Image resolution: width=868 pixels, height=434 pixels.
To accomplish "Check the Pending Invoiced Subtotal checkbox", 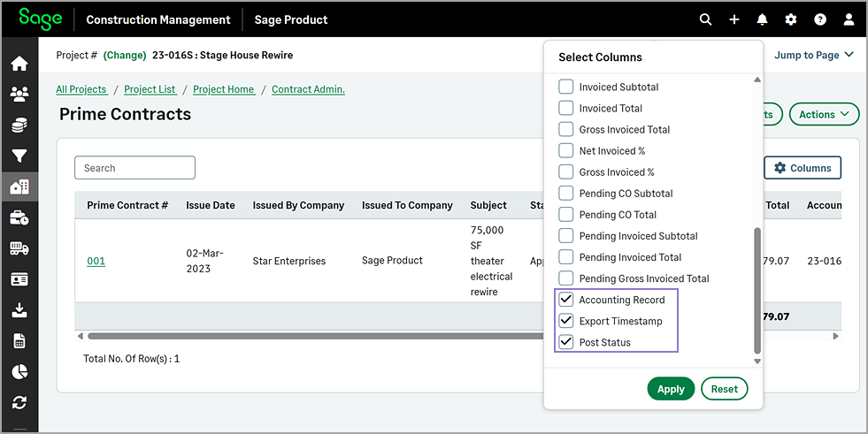I will 565,235.
